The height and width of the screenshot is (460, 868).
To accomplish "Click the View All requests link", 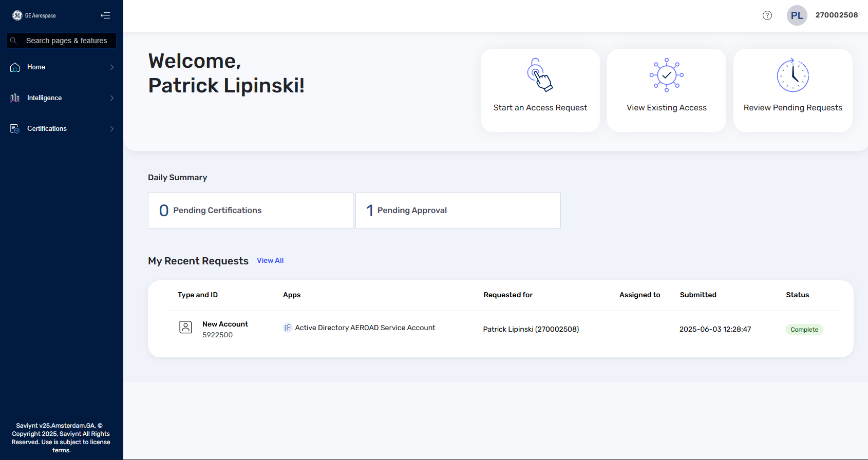I will [x=270, y=261].
